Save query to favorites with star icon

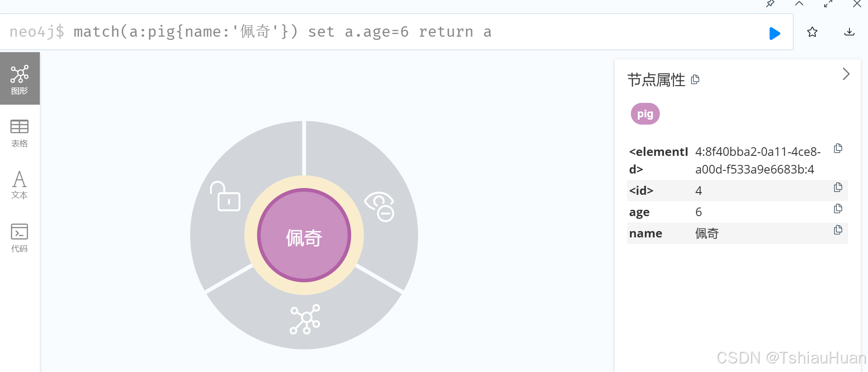[812, 32]
